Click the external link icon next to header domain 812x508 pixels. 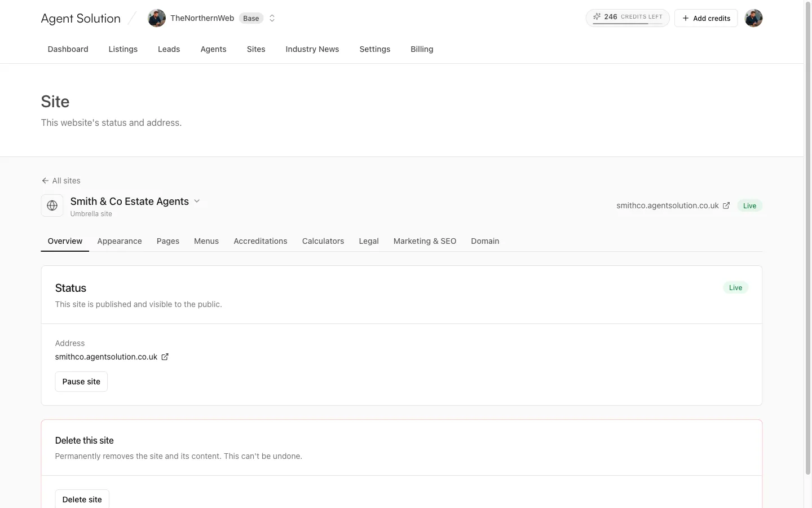[726, 205]
